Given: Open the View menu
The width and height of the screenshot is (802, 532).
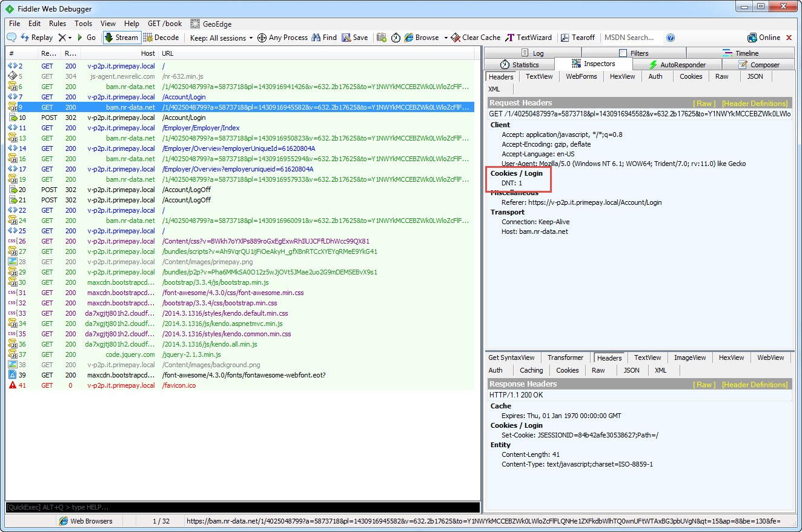Looking at the screenshot, I should [x=108, y=24].
